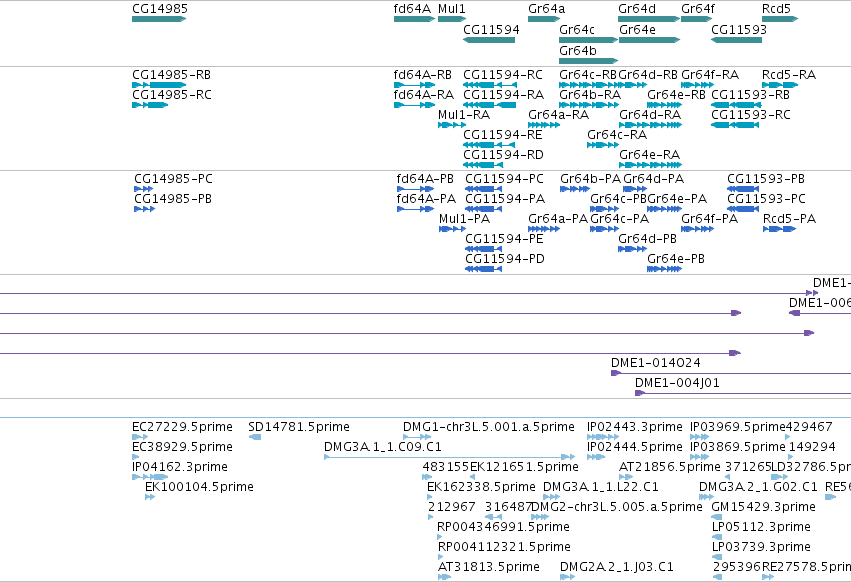Click CDS feature fd64A-PB
Viewport: 851px width, 582px height.
pos(415,189)
